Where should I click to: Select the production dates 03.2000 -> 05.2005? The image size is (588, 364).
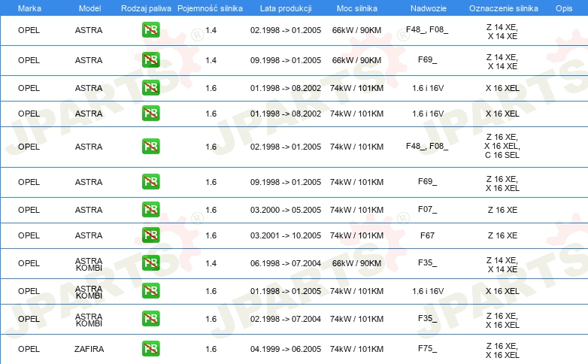286,210
